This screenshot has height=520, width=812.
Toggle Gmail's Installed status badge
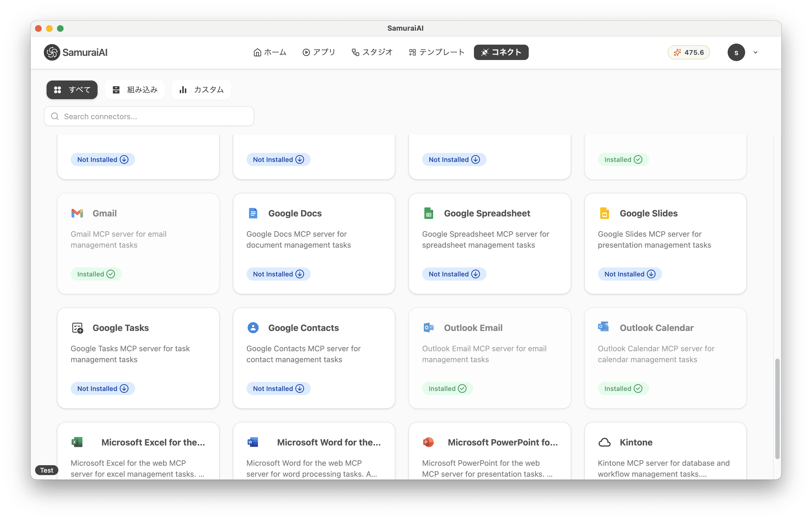96,274
